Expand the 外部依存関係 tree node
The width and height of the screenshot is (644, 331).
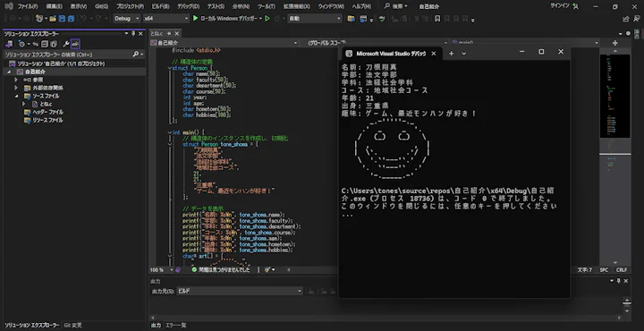point(16,88)
